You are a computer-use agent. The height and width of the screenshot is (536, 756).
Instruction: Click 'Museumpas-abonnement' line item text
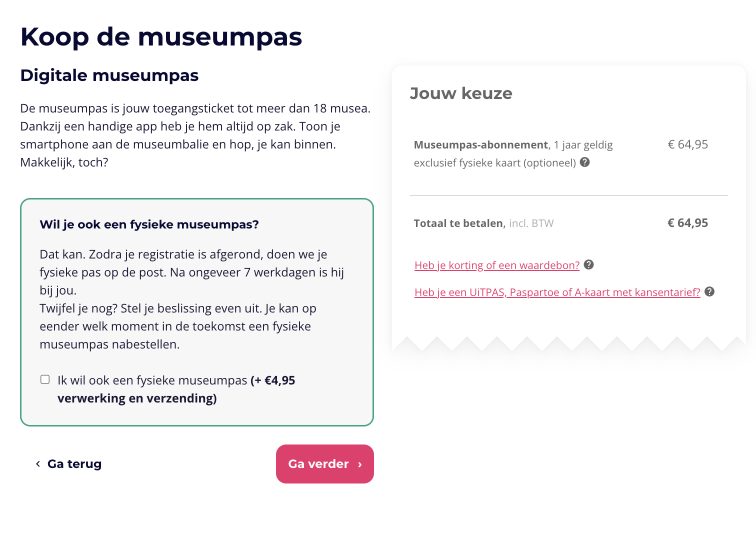(481, 145)
